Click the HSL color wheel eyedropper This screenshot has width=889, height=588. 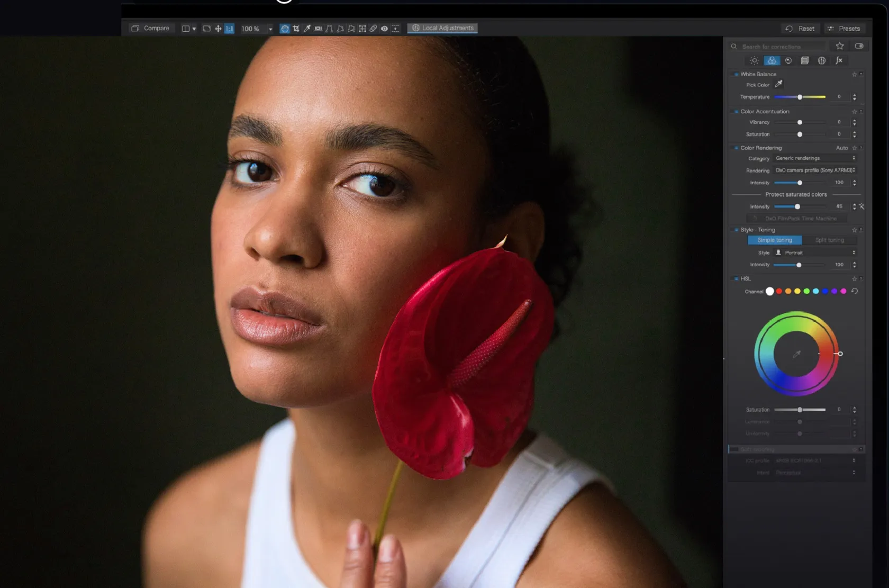[x=796, y=354]
